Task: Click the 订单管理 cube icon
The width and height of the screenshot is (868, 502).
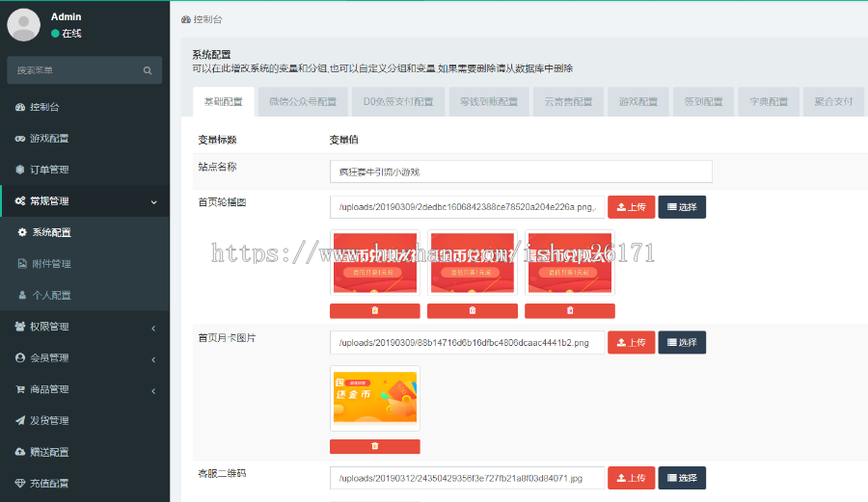Action: pos(20,170)
